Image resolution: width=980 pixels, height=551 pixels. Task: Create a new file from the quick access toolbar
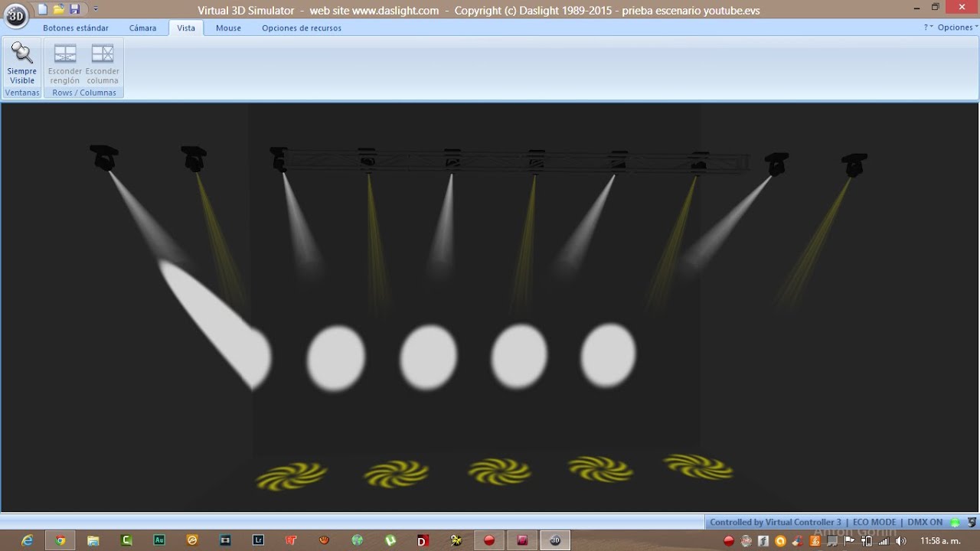coord(42,9)
